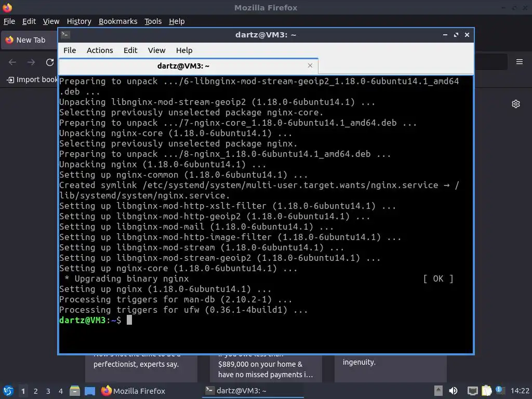Open Firefox hamburger application menu

pos(519,62)
